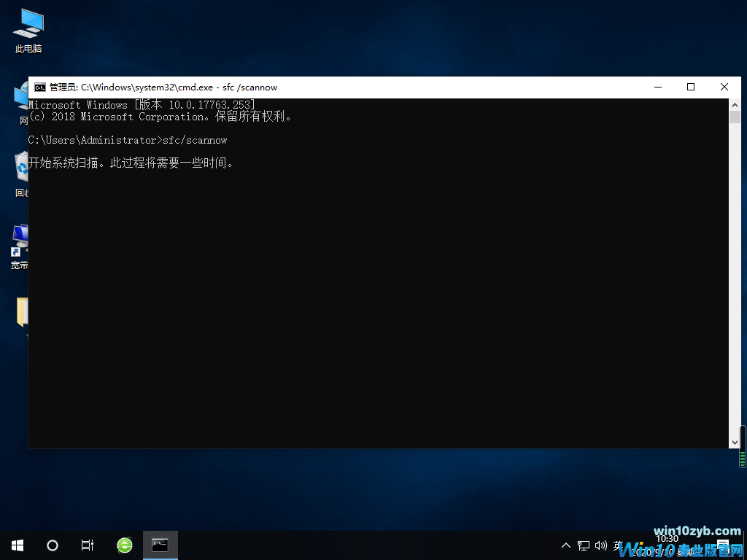Expand the hidden system tray icons chevron

tap(566, 545)
